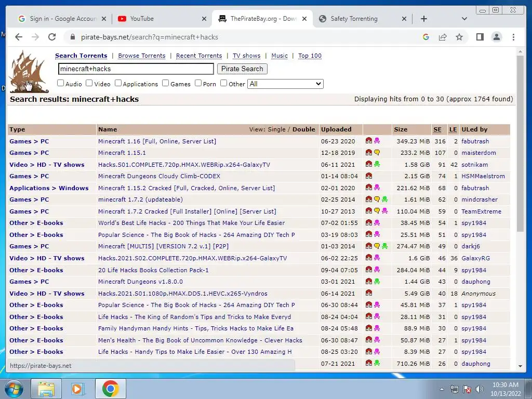The image size is (532, 399).
Task: Check the Audio checkbox
Action: pyautogui.click(x=60, y=83)
